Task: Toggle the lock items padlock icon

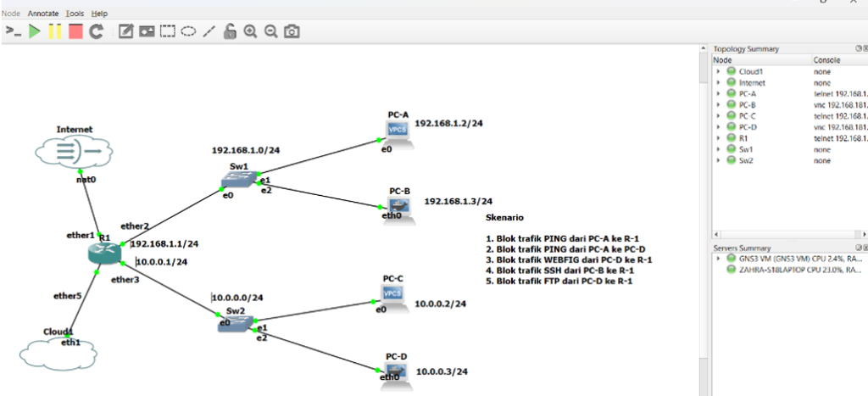Action: [x=230, y=32]
